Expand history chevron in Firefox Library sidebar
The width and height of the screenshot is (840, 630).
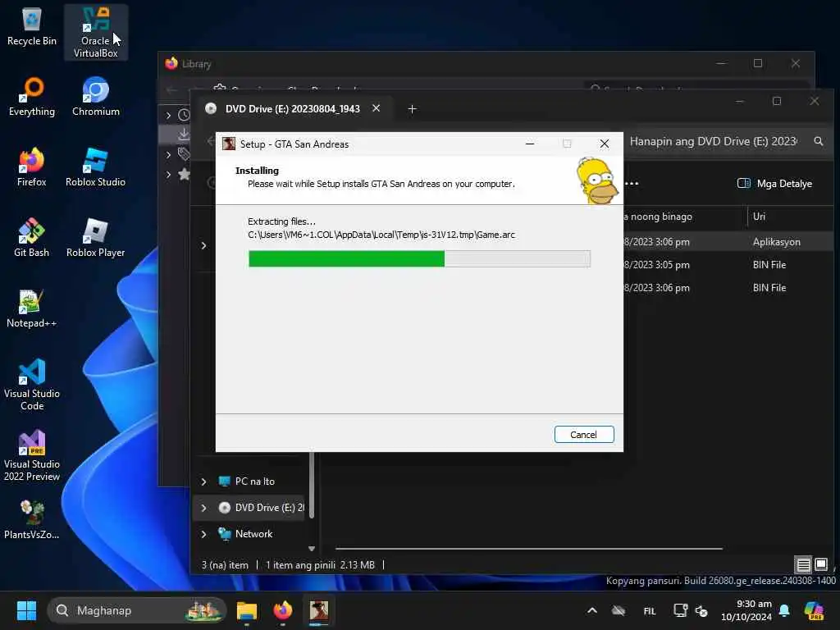point(168,115)
